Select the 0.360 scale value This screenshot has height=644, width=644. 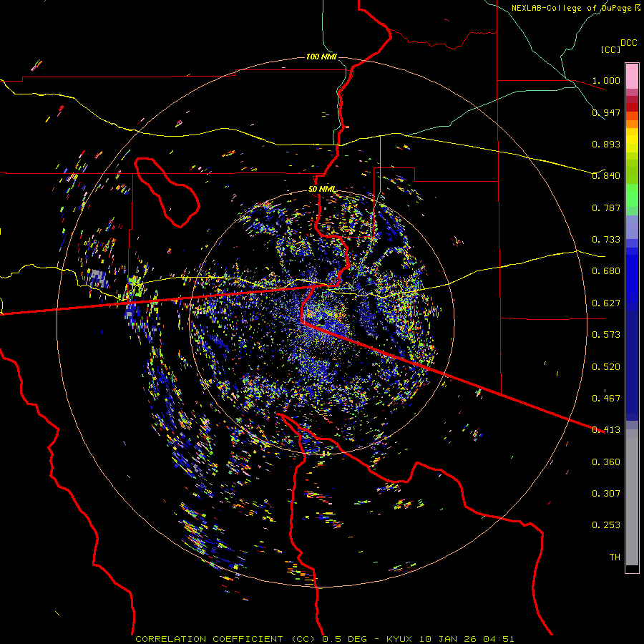606,462
